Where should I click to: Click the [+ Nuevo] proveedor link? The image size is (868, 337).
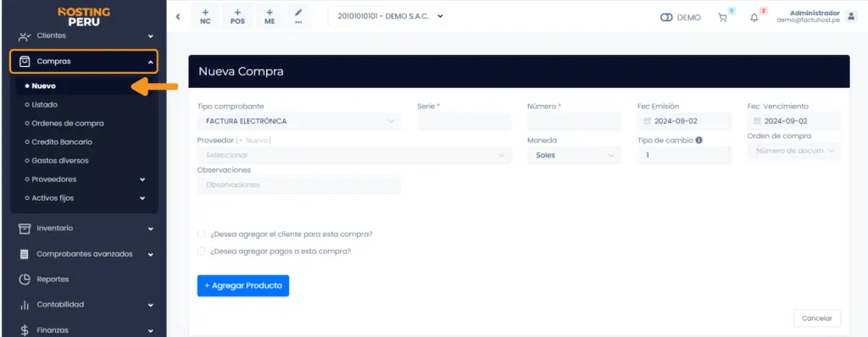click(x=254, y=141)
